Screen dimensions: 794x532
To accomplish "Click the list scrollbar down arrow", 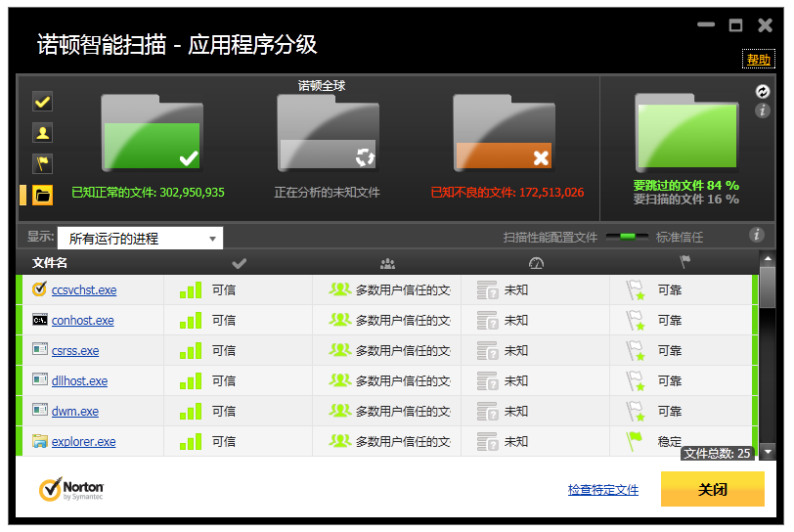I will pos(768,451).
